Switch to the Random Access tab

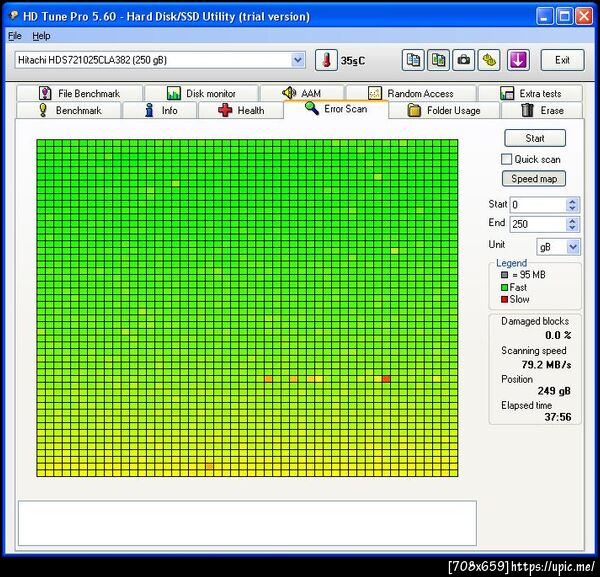(411, 93)
